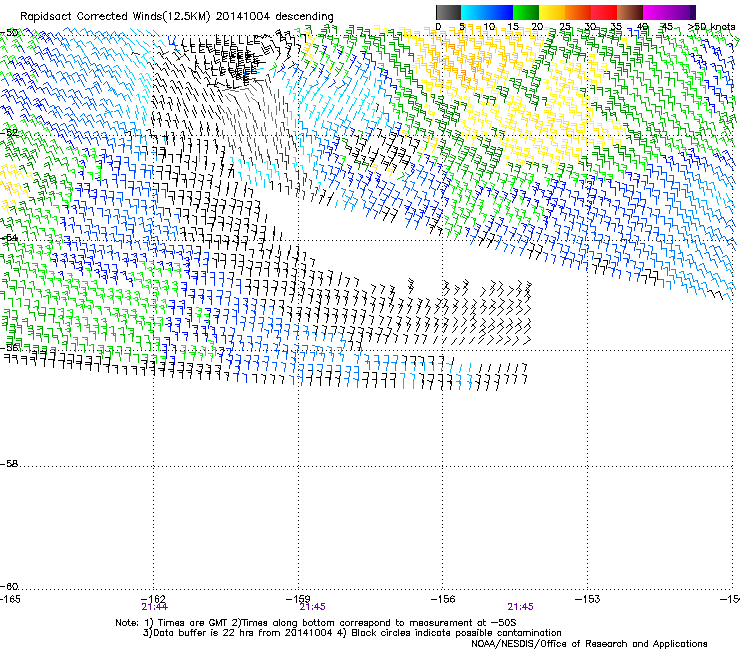Image resolution: width=740 pixels, height=650 pixels.
Task: Click the yellow 20-25 knots legend swatch
Action: [x=552, y=12]
